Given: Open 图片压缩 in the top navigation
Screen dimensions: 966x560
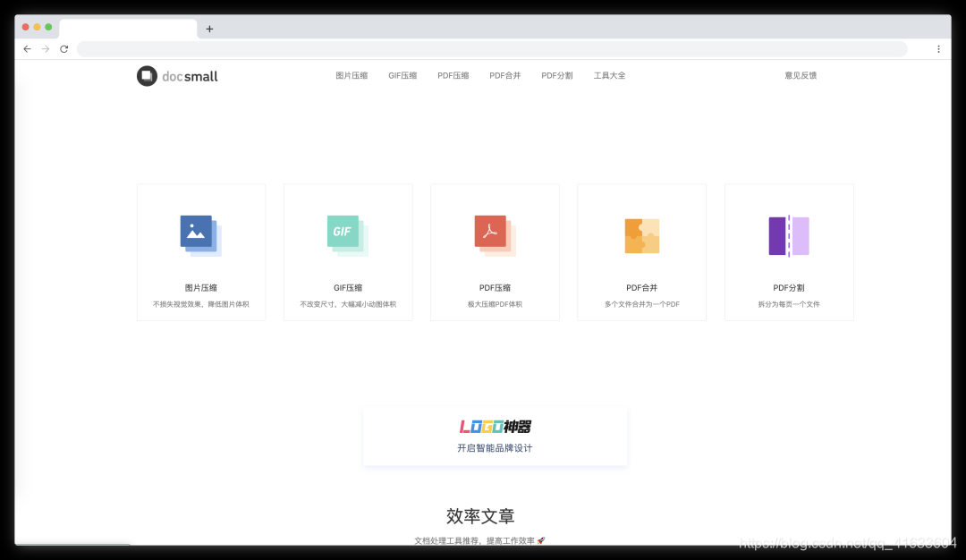Looking at the screenshot, I should tap(352, 75).
